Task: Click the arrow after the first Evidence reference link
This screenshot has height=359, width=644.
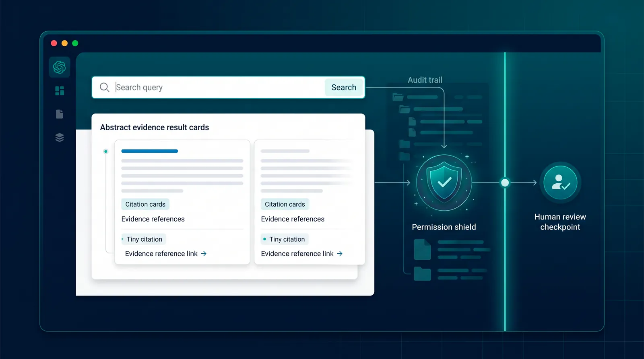Action: (x=204, y=254)
